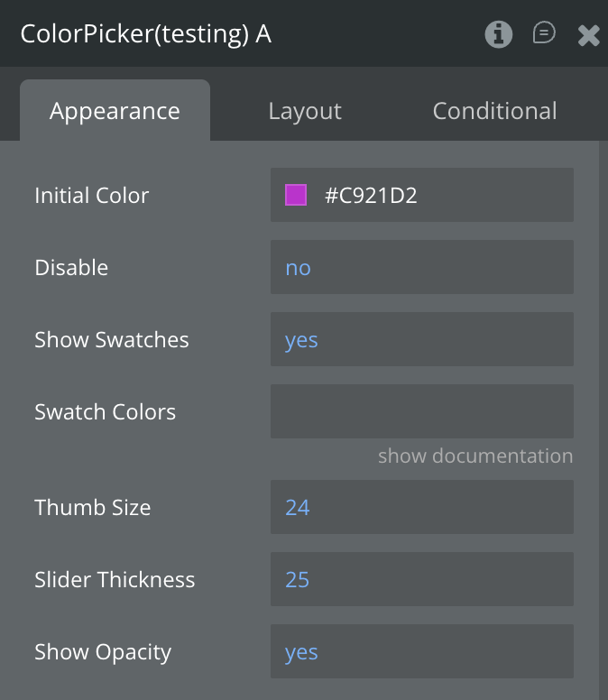This screenshot has width=608, height=700.
Task: Click the info icon in the header
Action: click(499, 34)
